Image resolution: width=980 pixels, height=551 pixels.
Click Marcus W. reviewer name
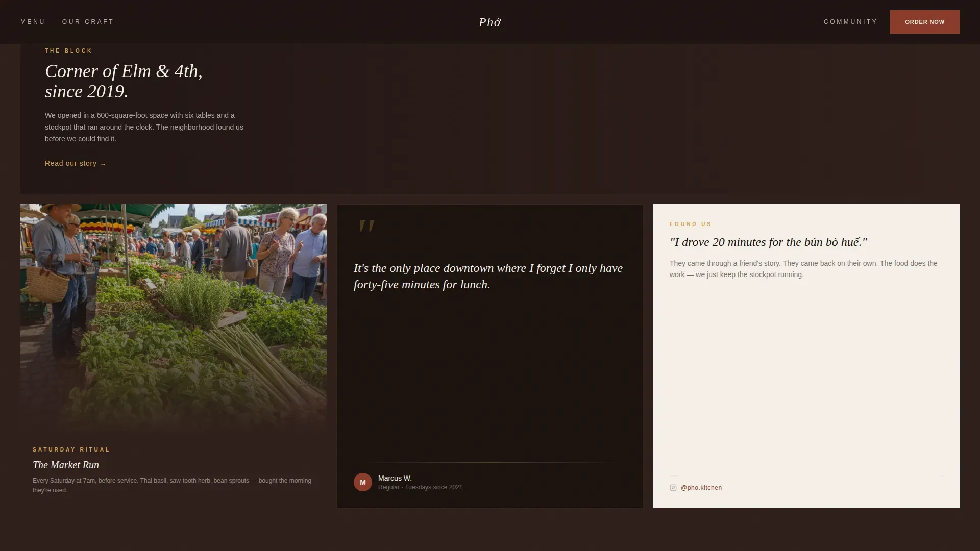(395, 478)
